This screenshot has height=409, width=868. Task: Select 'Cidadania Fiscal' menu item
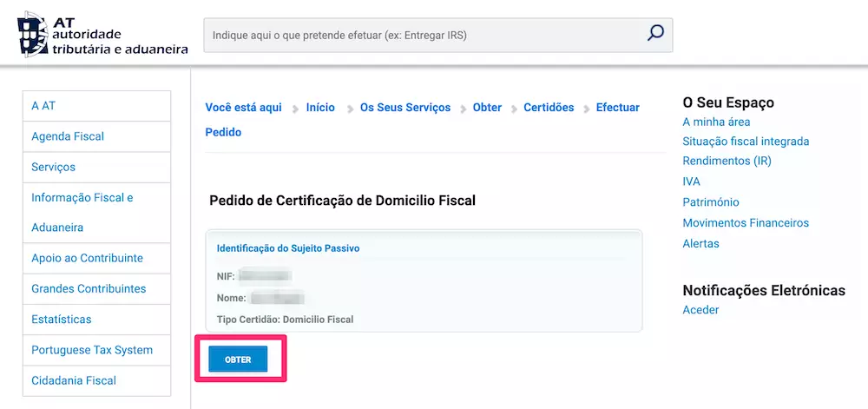point(97,380)
